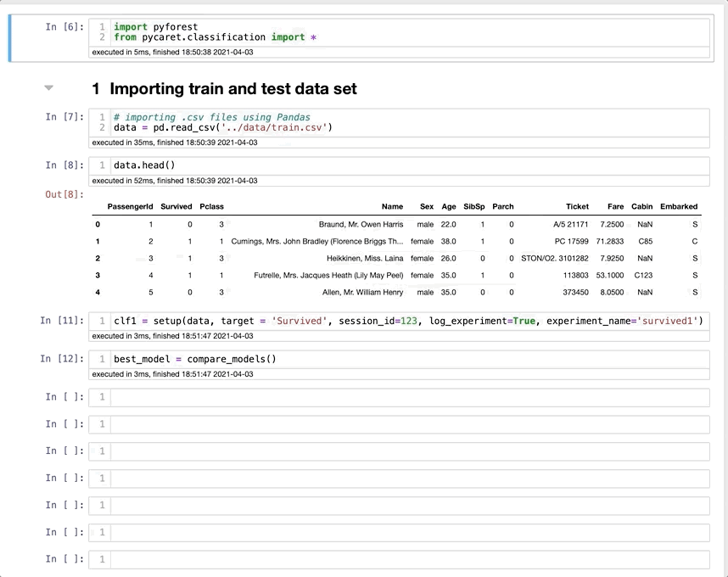Click the PassengerId column header

(x=130, y=206)
